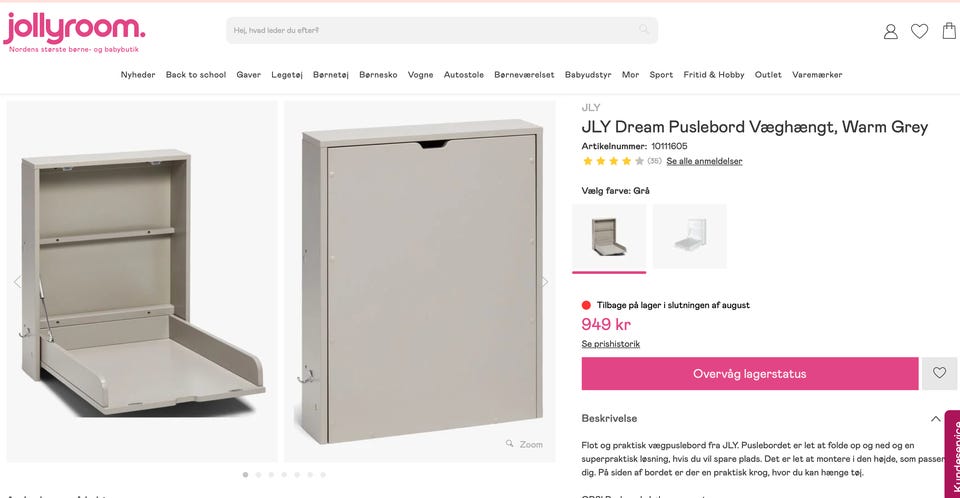Show previous product image with left arrow

tap(17, 282)
